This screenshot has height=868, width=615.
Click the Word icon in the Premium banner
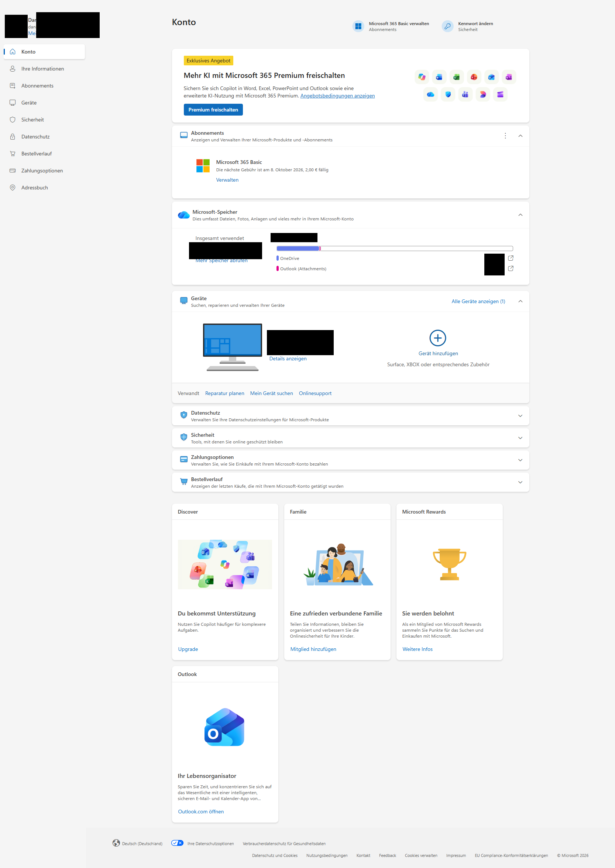click(439, 77)
